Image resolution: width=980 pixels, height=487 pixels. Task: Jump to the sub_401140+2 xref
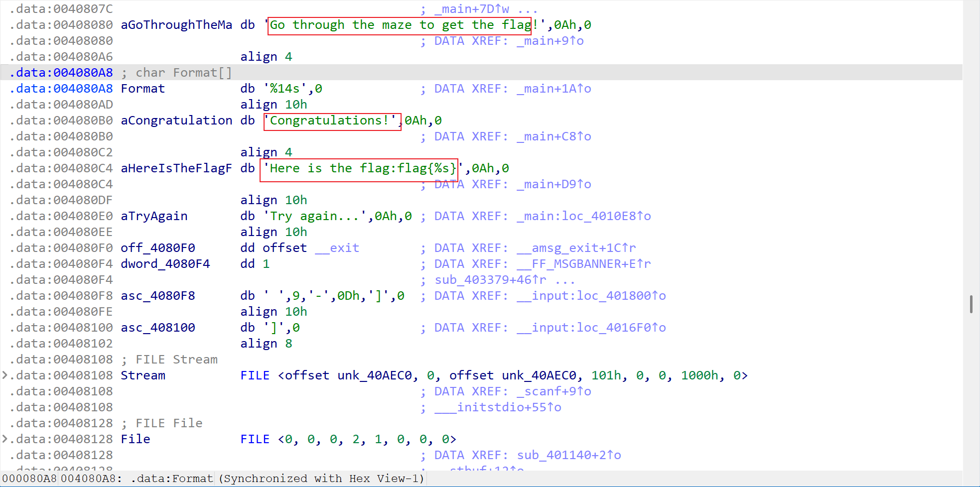pyautogui.click(x=569, y=455)
